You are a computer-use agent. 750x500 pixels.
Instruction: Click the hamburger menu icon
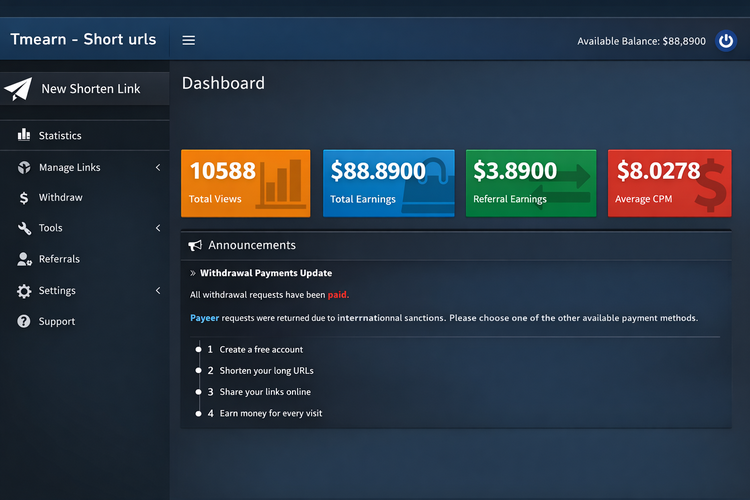(188, 40)
